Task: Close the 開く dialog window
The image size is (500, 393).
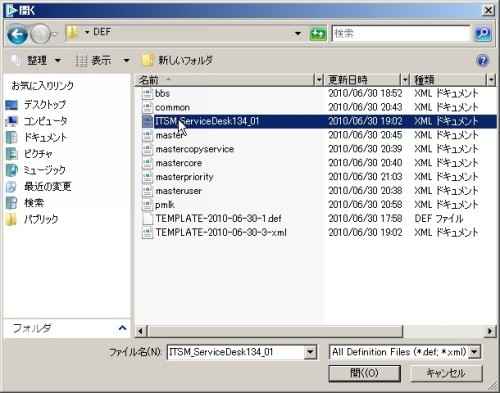Action: click(x=488, y=11)
